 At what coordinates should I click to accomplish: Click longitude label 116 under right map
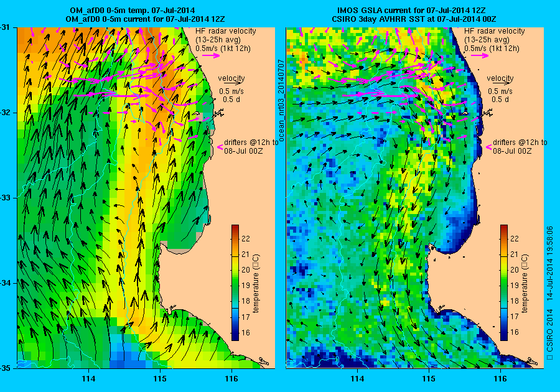tap(500, 379)
